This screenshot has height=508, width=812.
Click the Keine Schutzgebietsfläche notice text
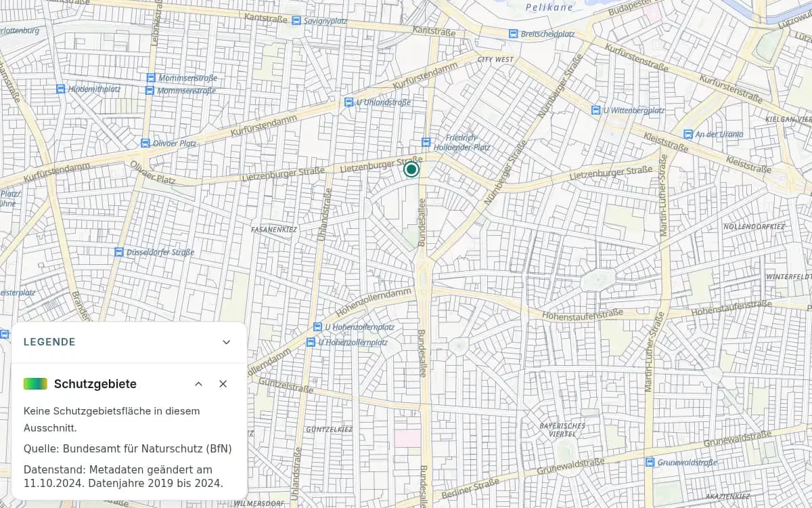point(112,419)
